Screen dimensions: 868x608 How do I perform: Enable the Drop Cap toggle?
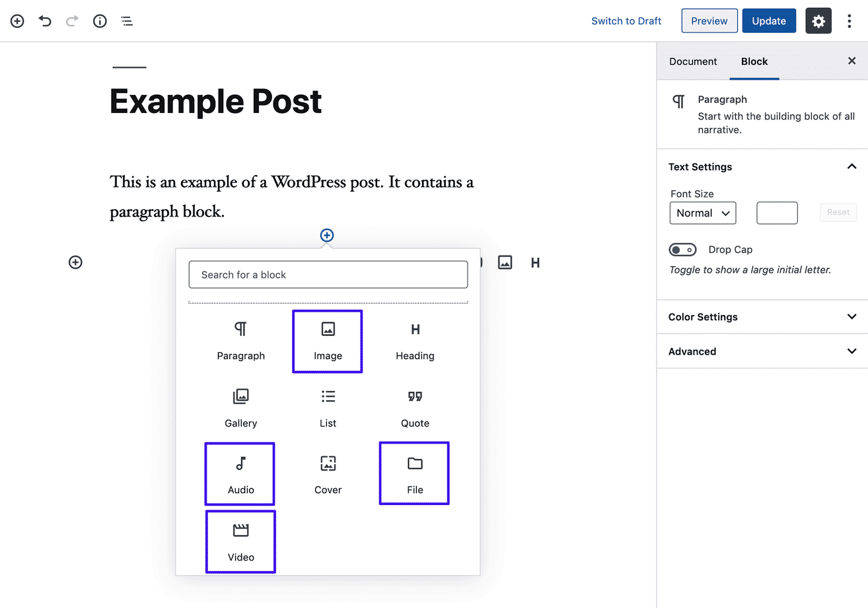[682, 249]
